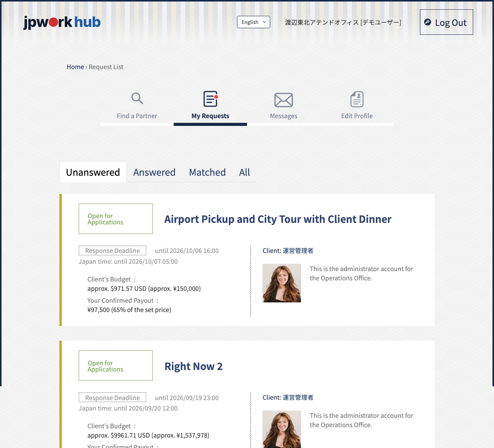Open the Messages label

pyautogui.click(x=284, y=116)
